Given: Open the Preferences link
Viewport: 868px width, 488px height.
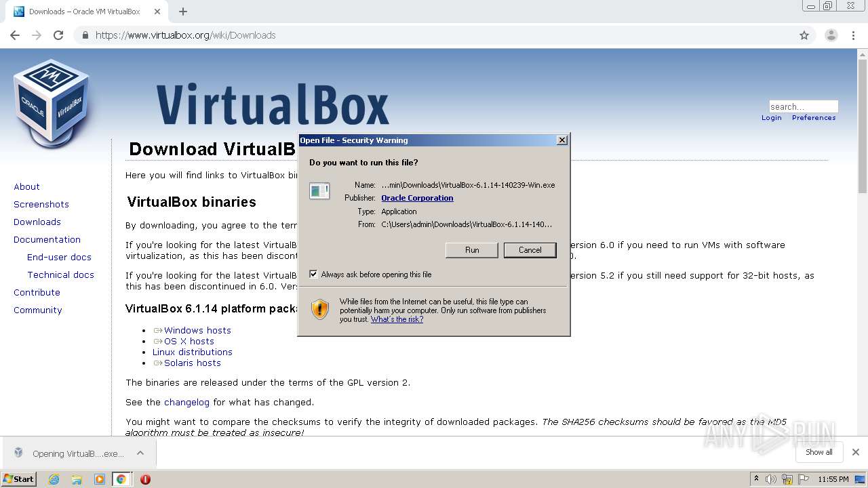Looking at the screenshot, I should (x=814, y=118).
